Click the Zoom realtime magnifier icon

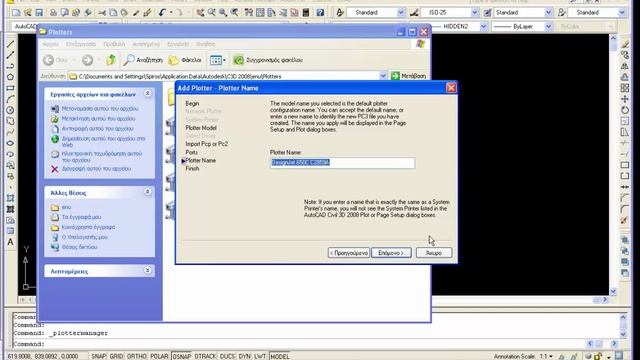(x=211, y=13)
